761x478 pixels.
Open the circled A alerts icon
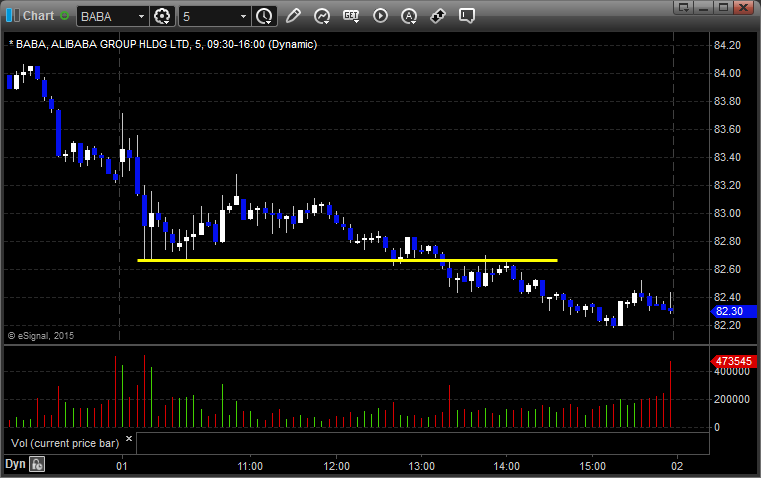[409, 16]
